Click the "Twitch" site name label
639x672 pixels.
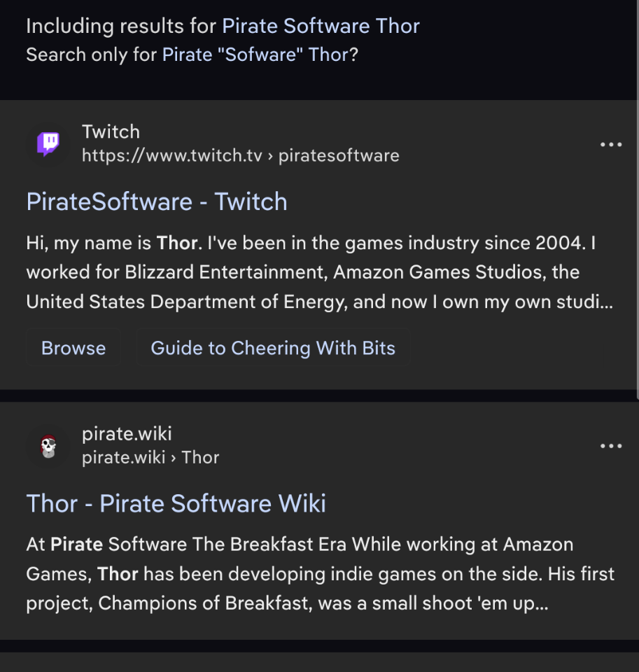[111, 132]
